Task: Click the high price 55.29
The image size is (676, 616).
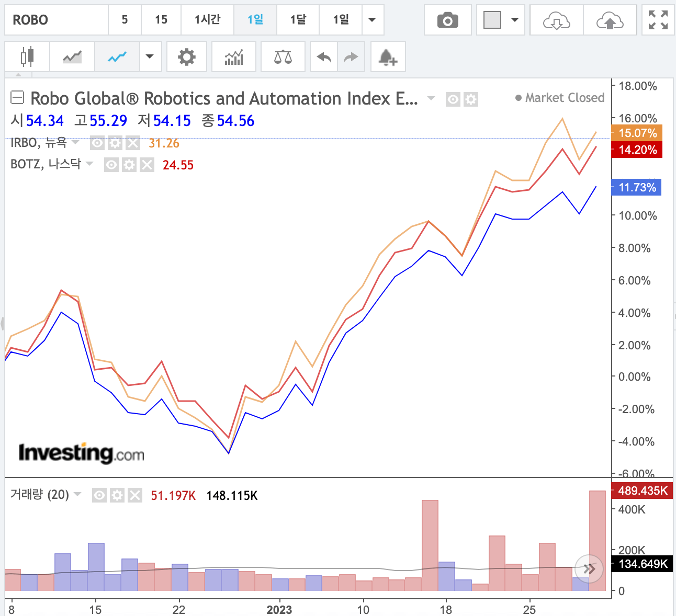Action: (108, 121)
